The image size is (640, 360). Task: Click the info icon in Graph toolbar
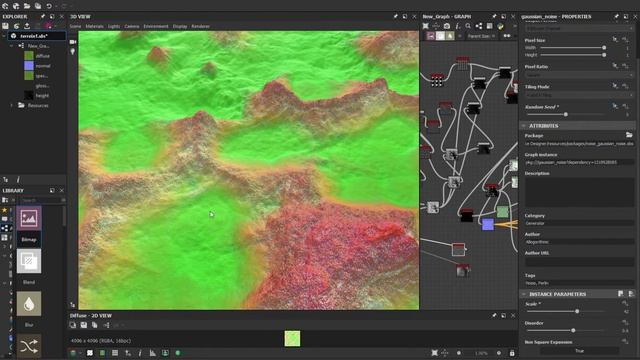pos(457,26)
